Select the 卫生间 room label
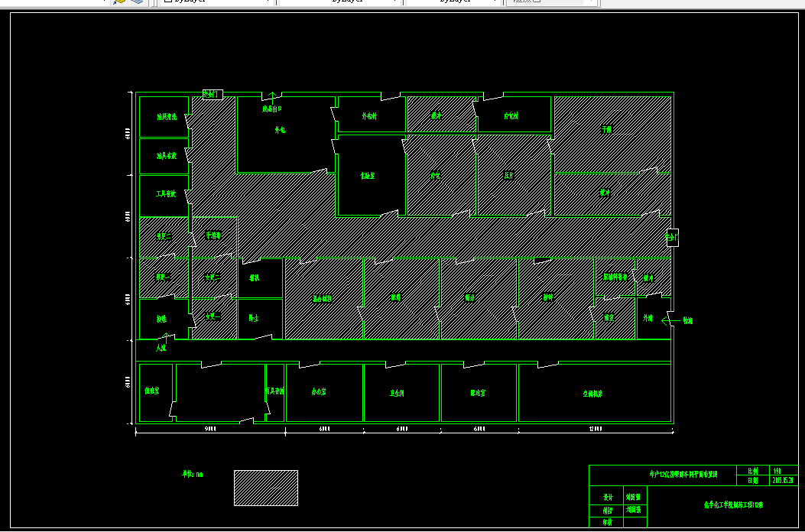805x532 pixels. pos(397,394)
